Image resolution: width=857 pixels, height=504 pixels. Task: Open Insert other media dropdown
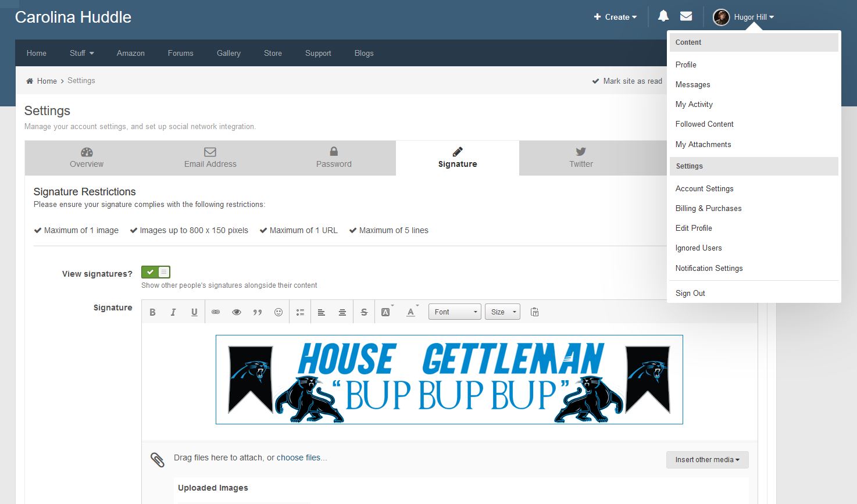click(x=707, y=460)
